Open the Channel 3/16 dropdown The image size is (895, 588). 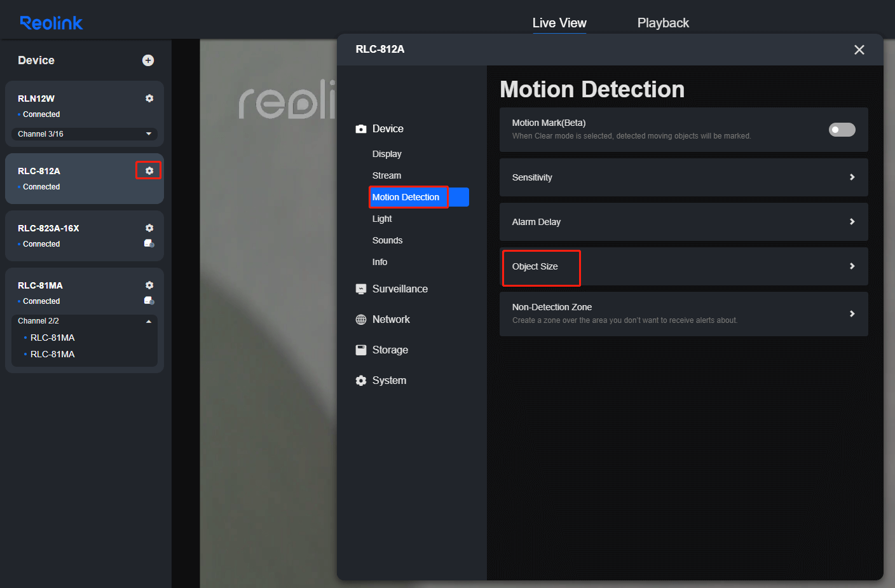[x=85, y=134]
